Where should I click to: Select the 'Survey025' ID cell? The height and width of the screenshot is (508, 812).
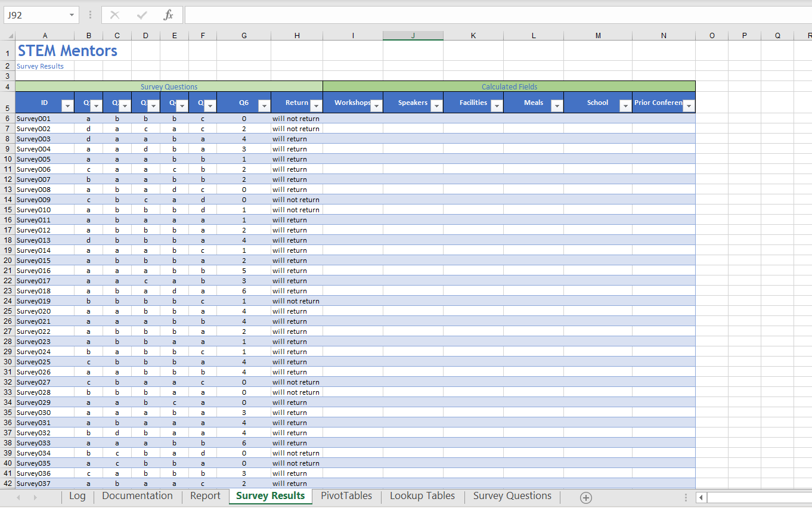point(45,362)
